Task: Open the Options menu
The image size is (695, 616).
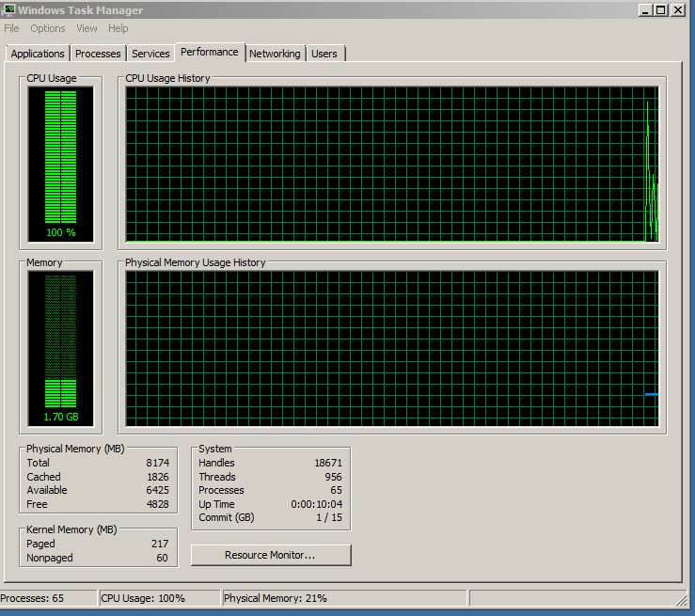Action: pos(47,28)
